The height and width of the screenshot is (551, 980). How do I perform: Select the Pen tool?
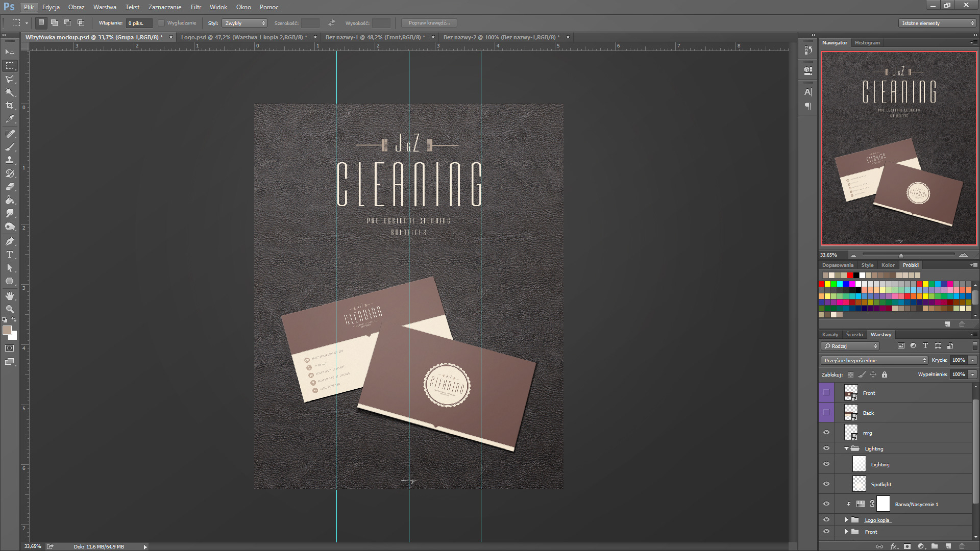coord(10,241)
